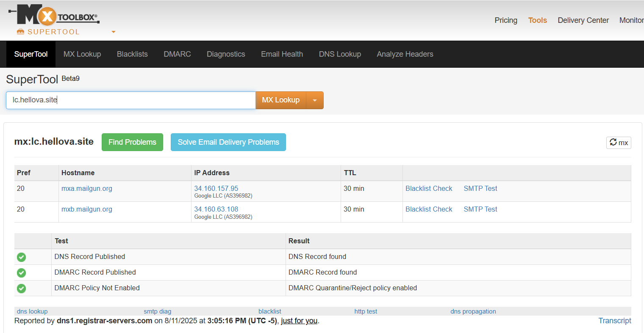Select Analyze Headers in navigation bar
Viewport: 644px width, 333px height.
click(x=405, y=54)
